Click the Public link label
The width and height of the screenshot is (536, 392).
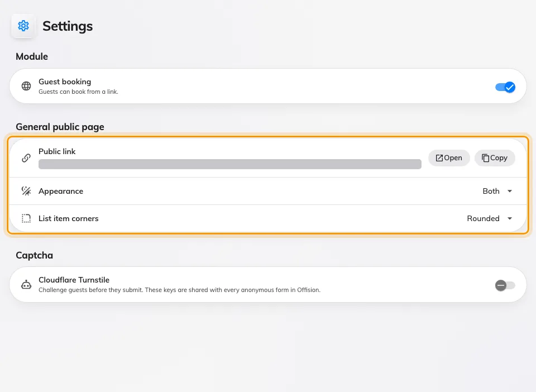[57, 151]
